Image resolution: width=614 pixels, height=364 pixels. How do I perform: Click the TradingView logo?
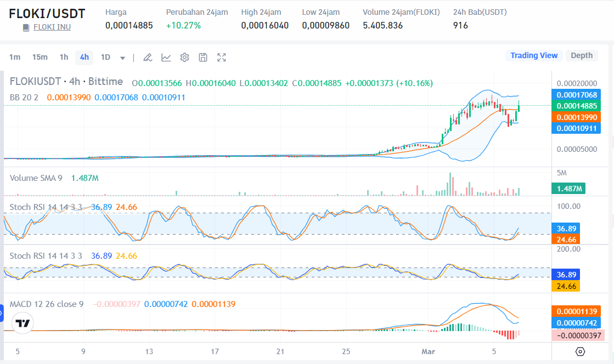(22, 323)
